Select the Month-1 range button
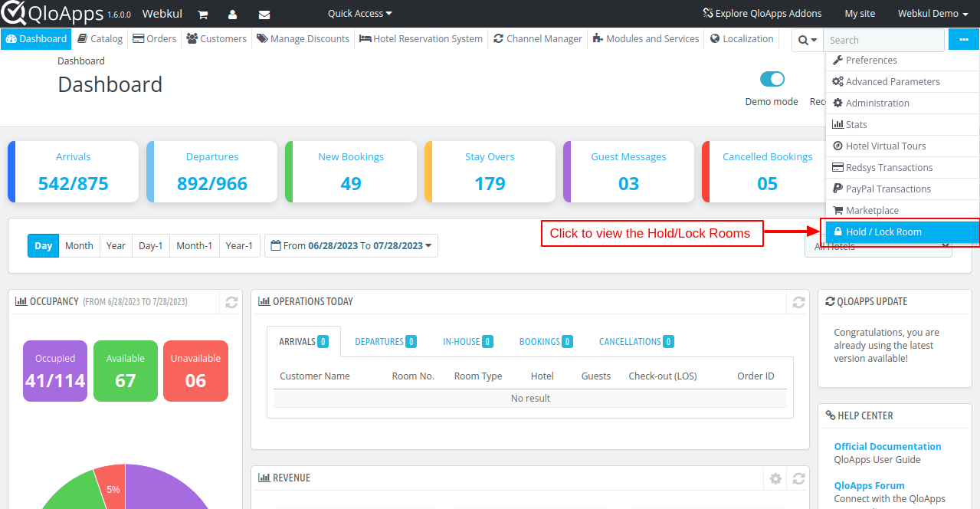The width and height of the screenshot is (980, 509). tap(194, 246)
